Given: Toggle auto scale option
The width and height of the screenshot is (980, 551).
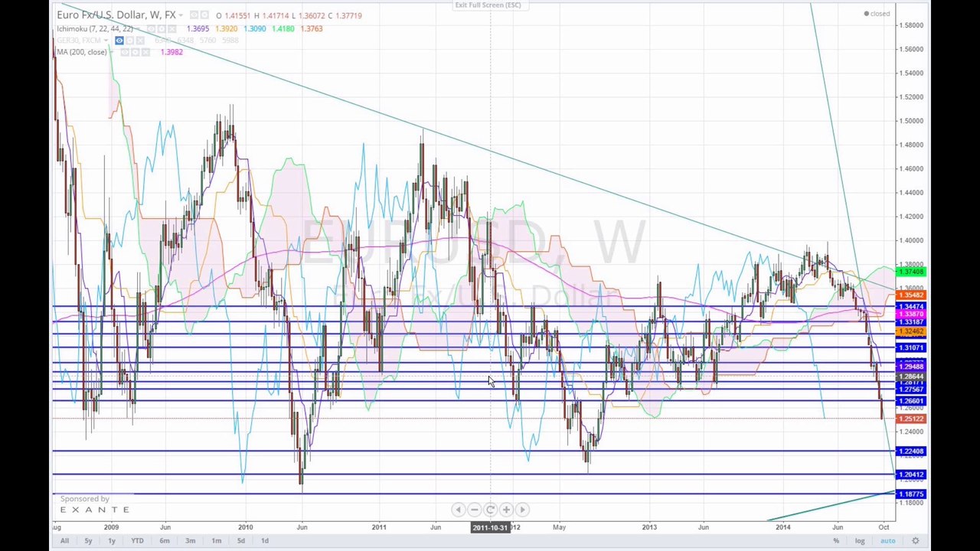Looking at the screenshot, I should point(887,541).
